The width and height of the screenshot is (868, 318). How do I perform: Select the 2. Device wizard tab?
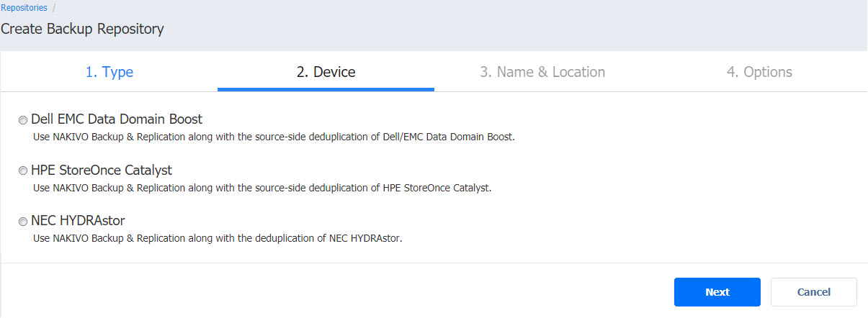[326, 72]
